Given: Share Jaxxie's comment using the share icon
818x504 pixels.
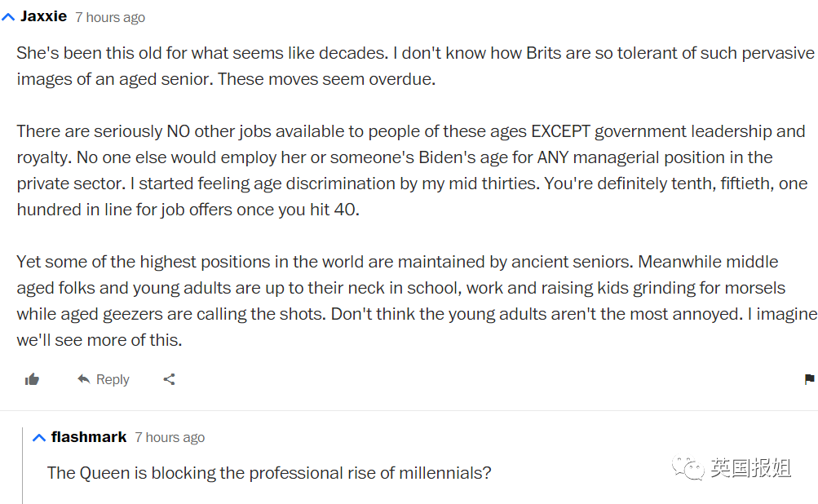Looking at the screenshot, I should [169, 379].
